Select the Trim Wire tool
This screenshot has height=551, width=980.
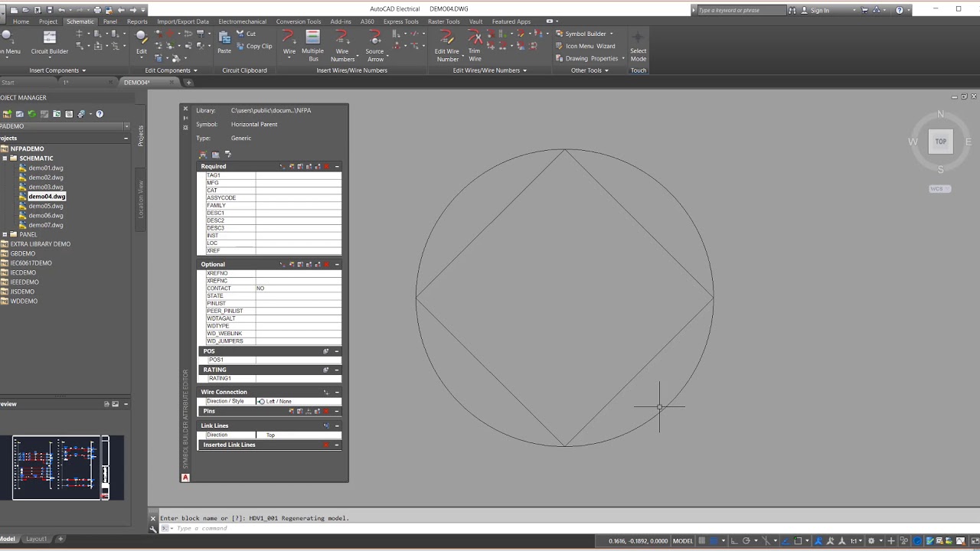[475, 46]
